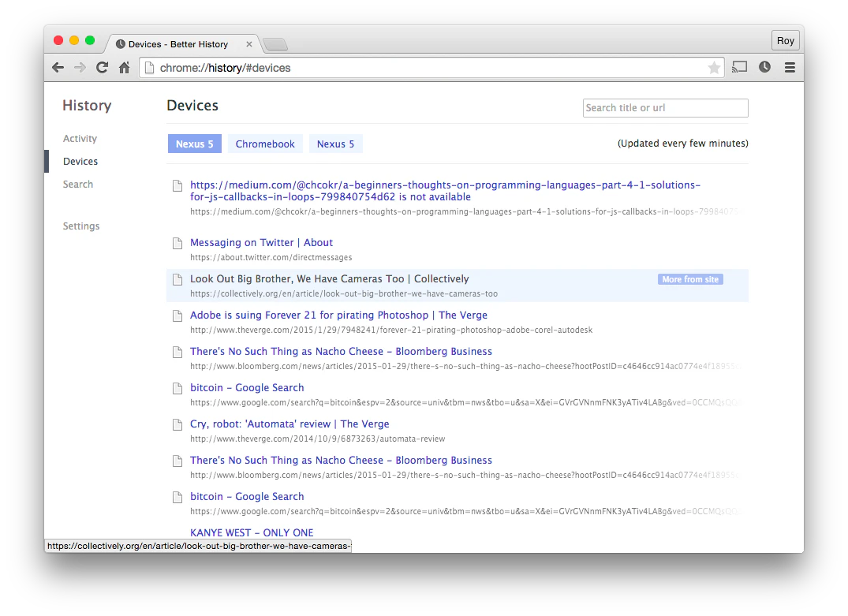This screenshot has height=616, width=848.
Task: Open Messaging on Twitter | About link
Action: (261, 243)
